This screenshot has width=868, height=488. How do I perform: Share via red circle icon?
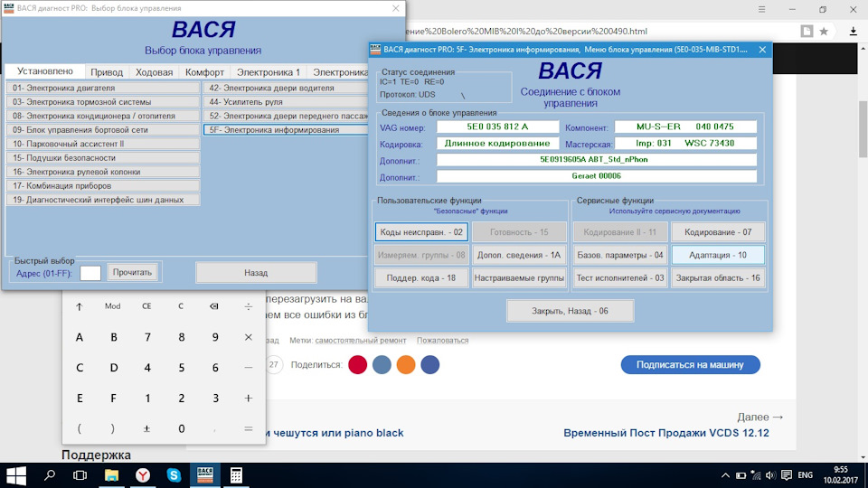point(358,364)
